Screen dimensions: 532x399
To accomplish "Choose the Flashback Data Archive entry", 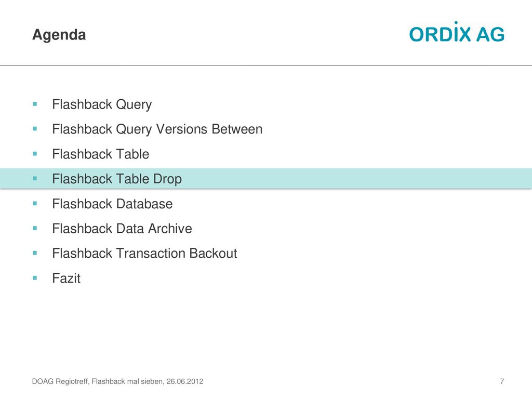I will (122, 229).
